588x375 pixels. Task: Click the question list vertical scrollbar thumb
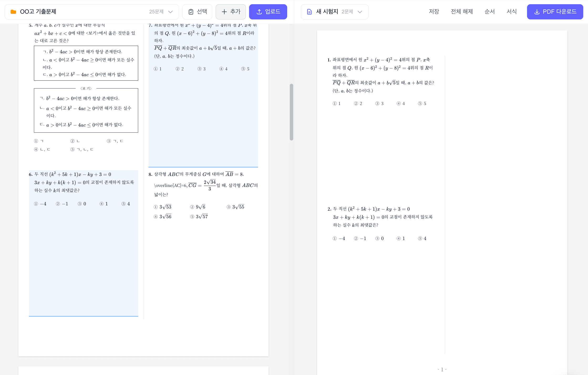(291, 112)
